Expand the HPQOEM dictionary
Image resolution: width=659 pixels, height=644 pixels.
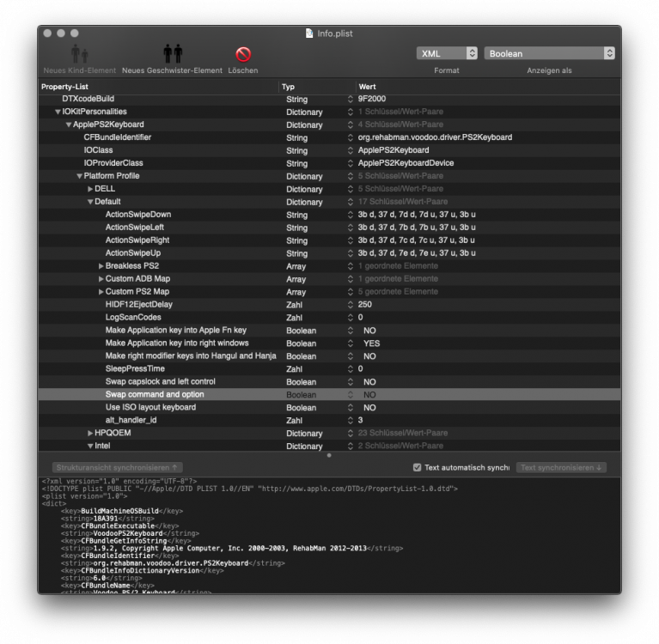click(90, 433)
